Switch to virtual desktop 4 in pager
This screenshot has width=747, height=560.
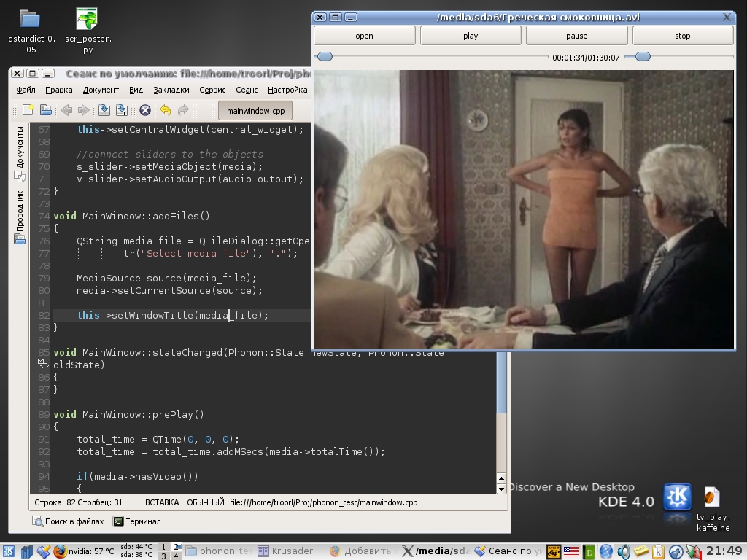(x=176, y=556)
